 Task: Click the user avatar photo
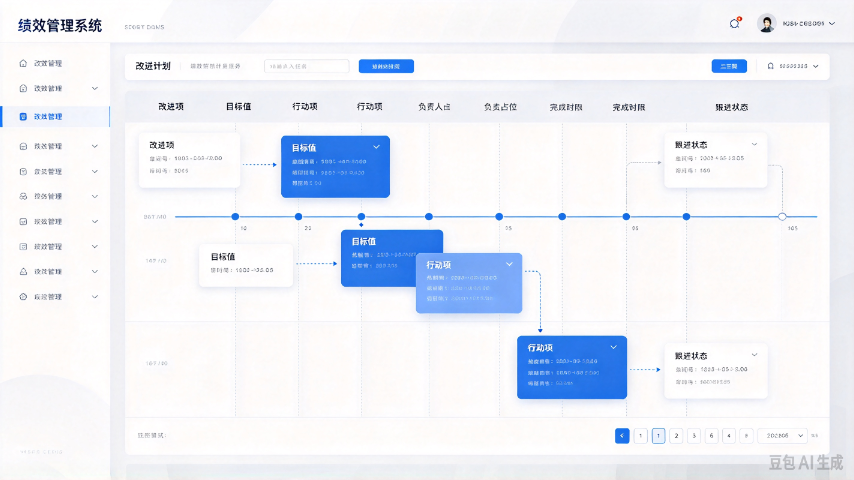click(766, 23)
